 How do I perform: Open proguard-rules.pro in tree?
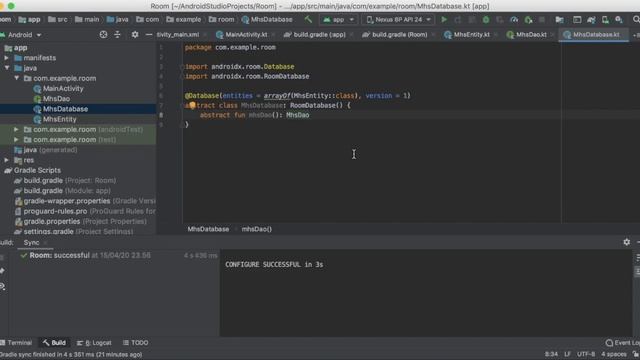(x=85, y=211)
